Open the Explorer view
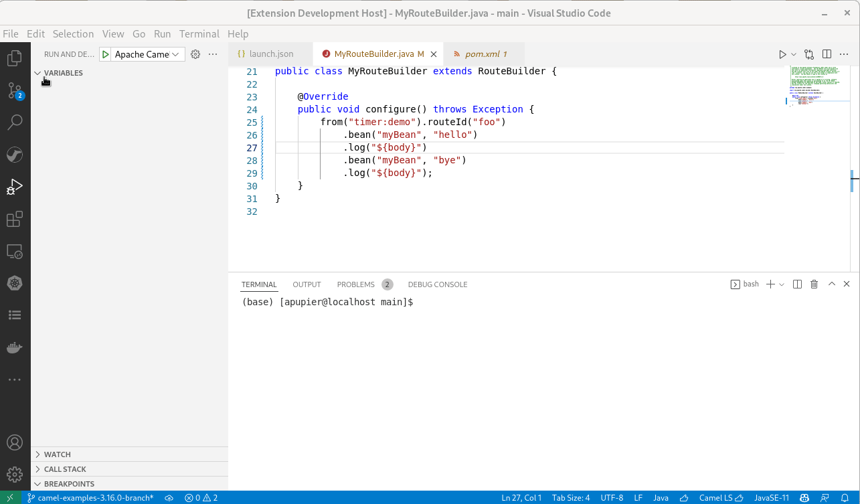 (15, 58)
